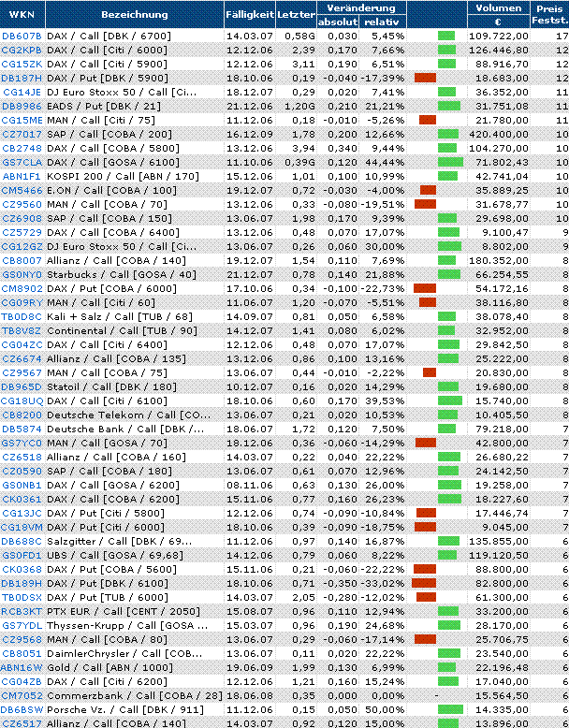The width and height of the screenshot is (569, 728).
Task: Click the Letzter column header
Action: [x=296, y=14]
